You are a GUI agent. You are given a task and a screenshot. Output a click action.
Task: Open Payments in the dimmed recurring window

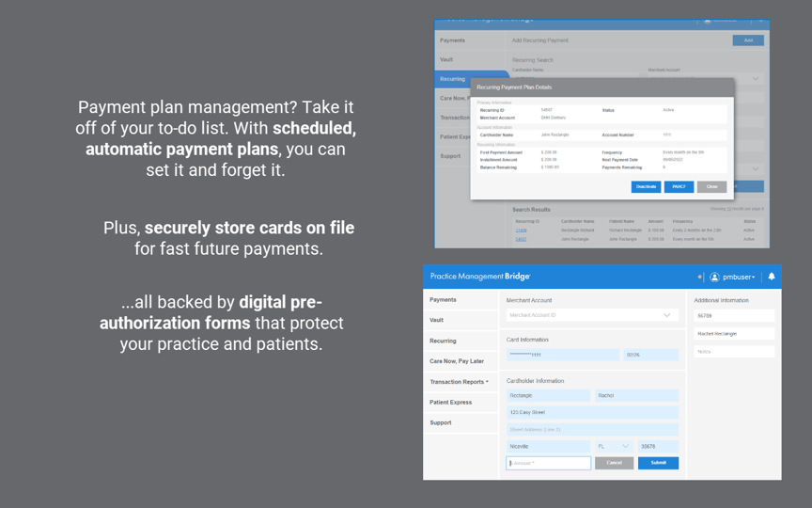point(453,40)
